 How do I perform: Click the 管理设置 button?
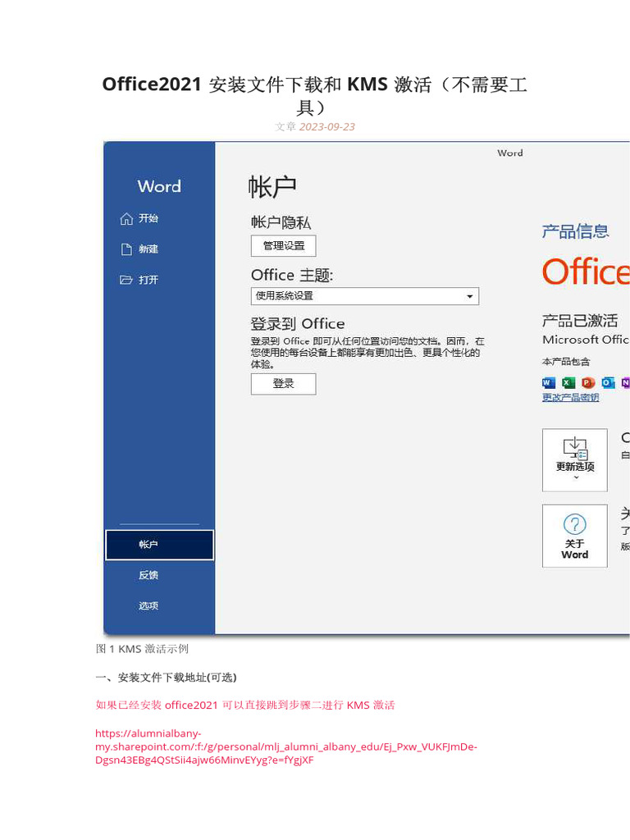pyautogui.click(x=283, y=246)
